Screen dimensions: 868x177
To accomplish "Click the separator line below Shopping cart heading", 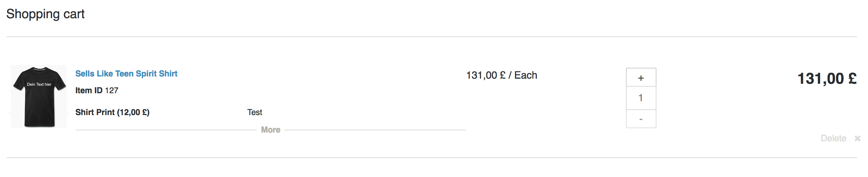I will pyautogui.click(x=431, y=37).
